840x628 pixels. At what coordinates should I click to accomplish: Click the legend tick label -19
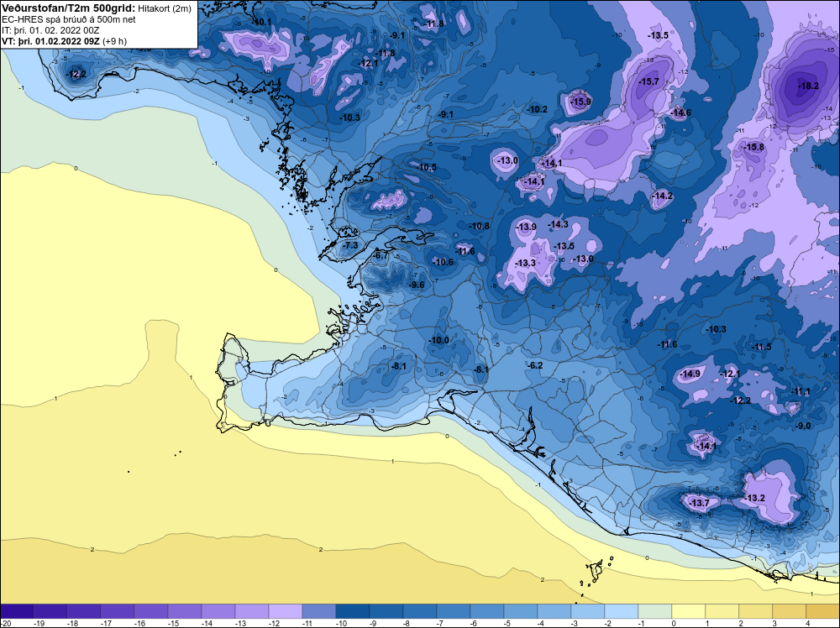39,623
